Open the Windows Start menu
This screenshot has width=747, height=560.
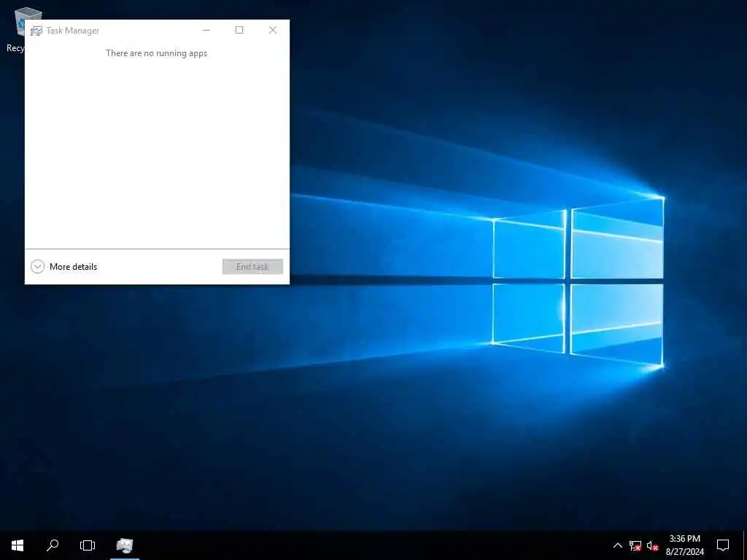18,545
